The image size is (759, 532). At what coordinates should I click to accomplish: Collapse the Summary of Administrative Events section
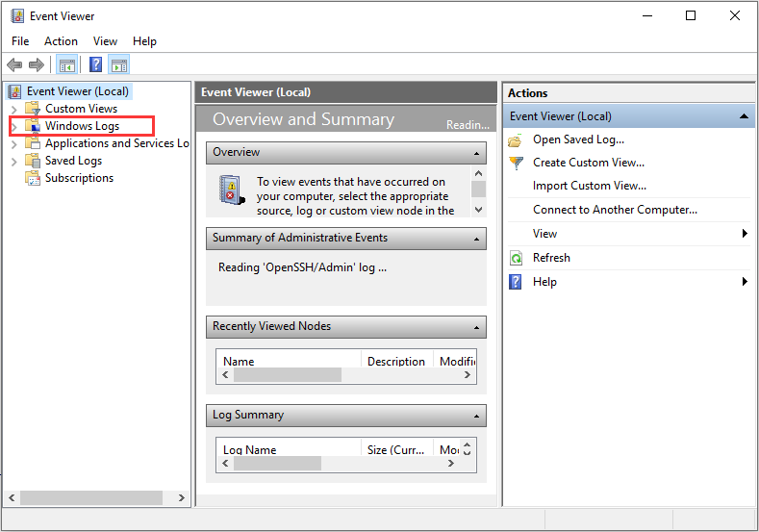coord(476,240)
